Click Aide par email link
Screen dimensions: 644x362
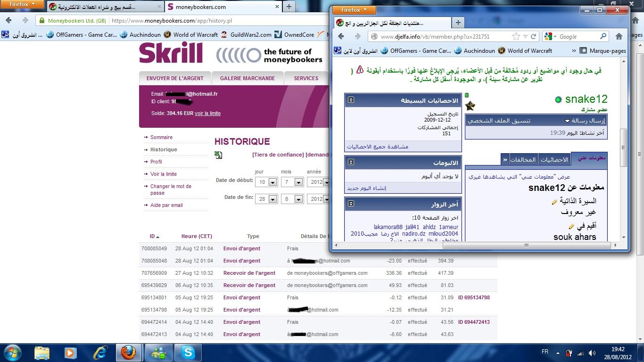tap(166, 205)
